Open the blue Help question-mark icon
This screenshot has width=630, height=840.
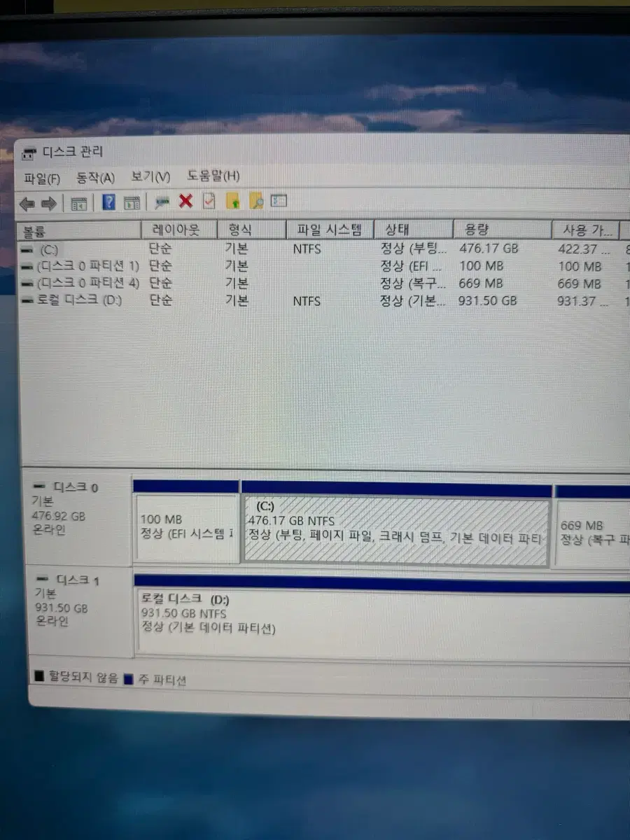[108, 202]
